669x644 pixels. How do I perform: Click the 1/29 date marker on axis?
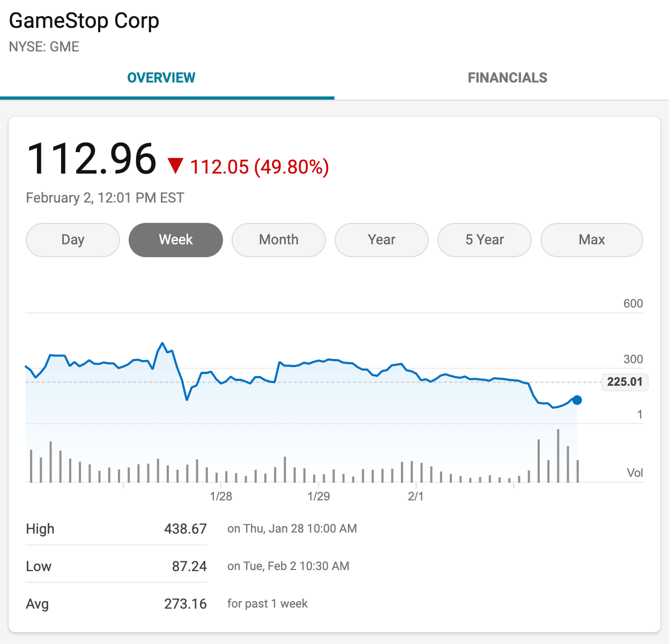click(318, 496)
